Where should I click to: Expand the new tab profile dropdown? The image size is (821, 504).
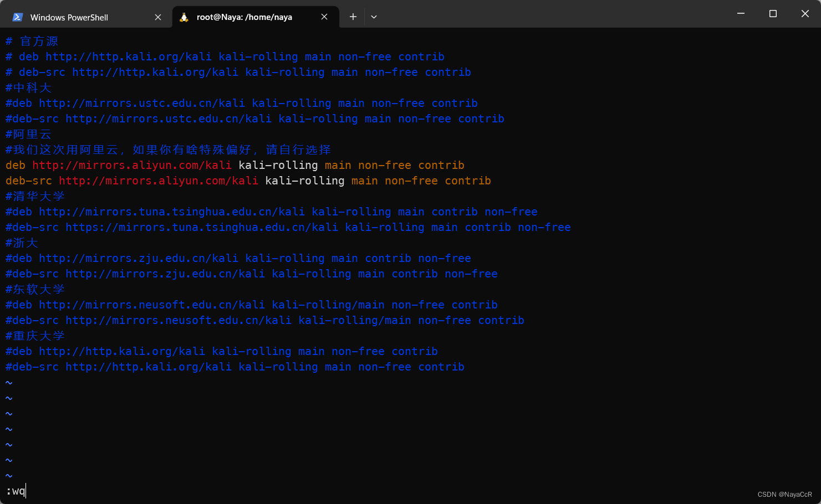374,17
